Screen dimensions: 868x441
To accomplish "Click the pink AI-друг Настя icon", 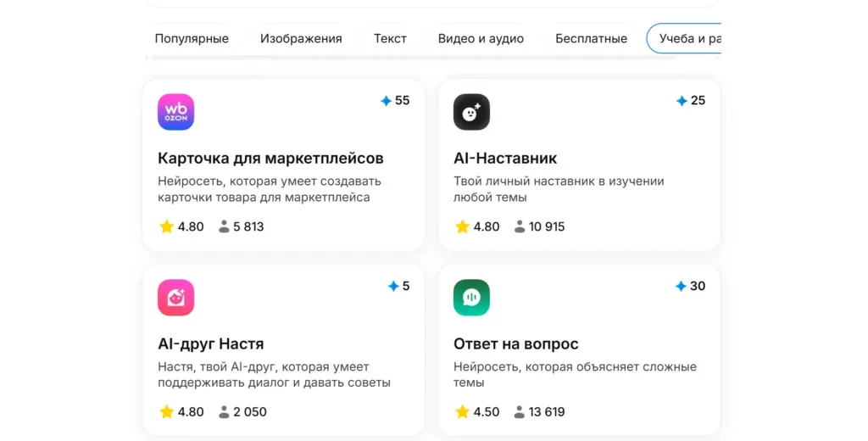I will [176, 298].
